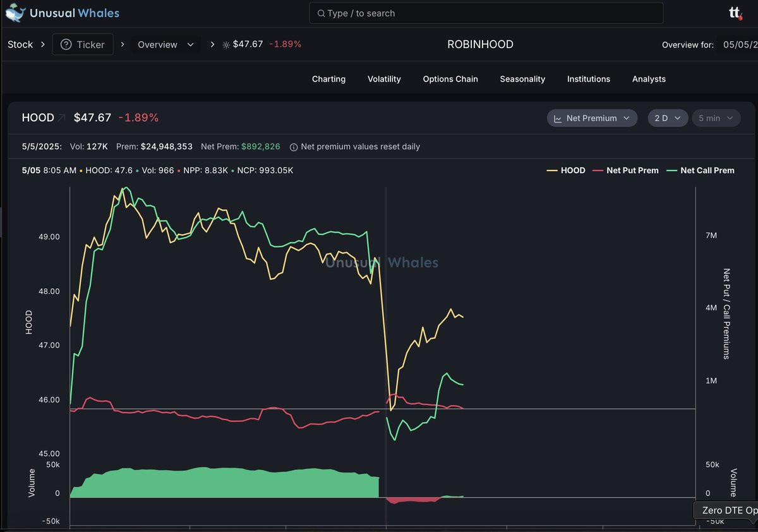Open the 2 D timeframe dropdown
The width and height of the screenshot is (758, 532).
point(668,118)
